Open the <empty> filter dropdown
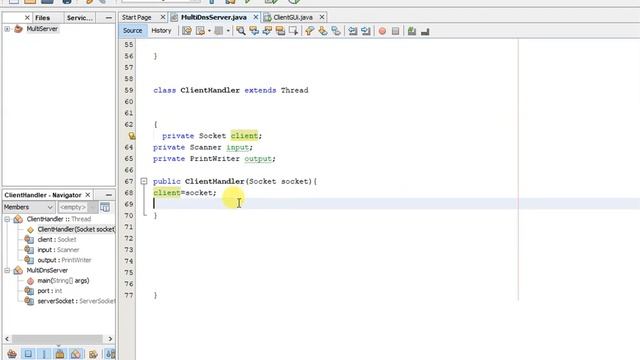This screenshot has height=360, width=640. pos(93,207)
